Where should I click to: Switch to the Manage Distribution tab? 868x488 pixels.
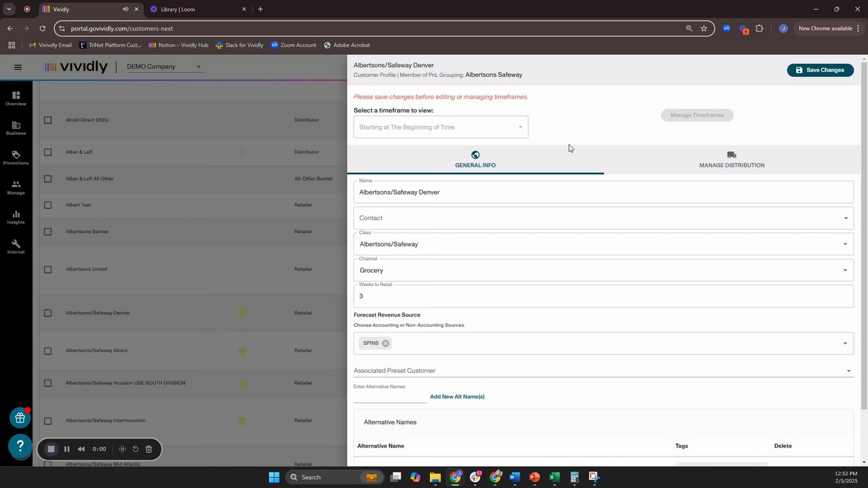pyautogui.click(x=732, y=160)
